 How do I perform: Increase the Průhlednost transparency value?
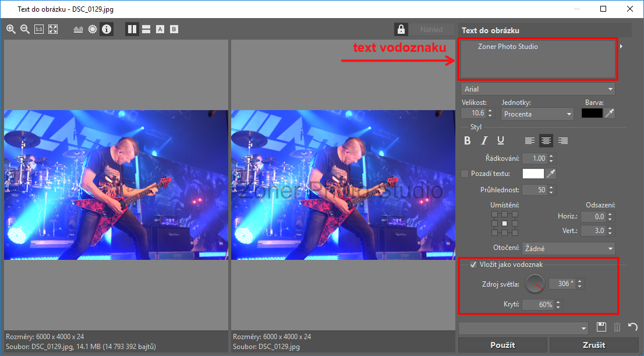coord(551,188)
